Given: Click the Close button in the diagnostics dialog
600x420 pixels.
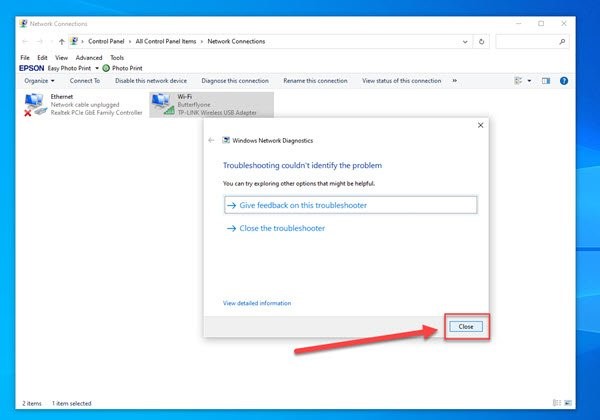Looking at the screenshot, I should [x=466, y=327].
